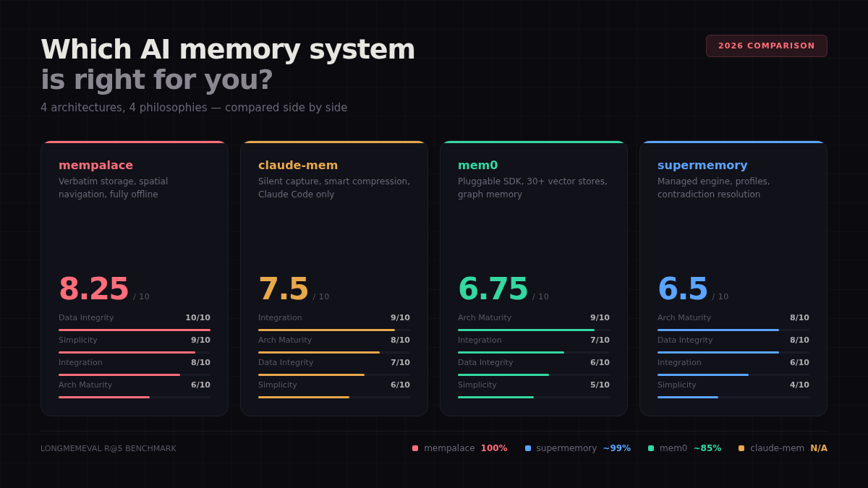Click the claude-mem 7.5 overall score
The height and width of the screenshot is (488, 868).
coord(284,289)
